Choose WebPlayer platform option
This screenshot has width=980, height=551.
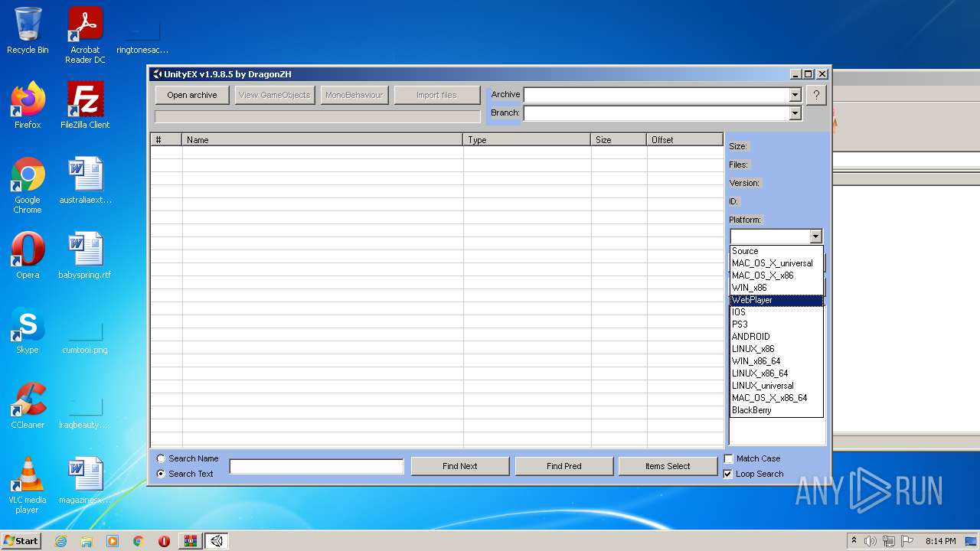(776, 300)
